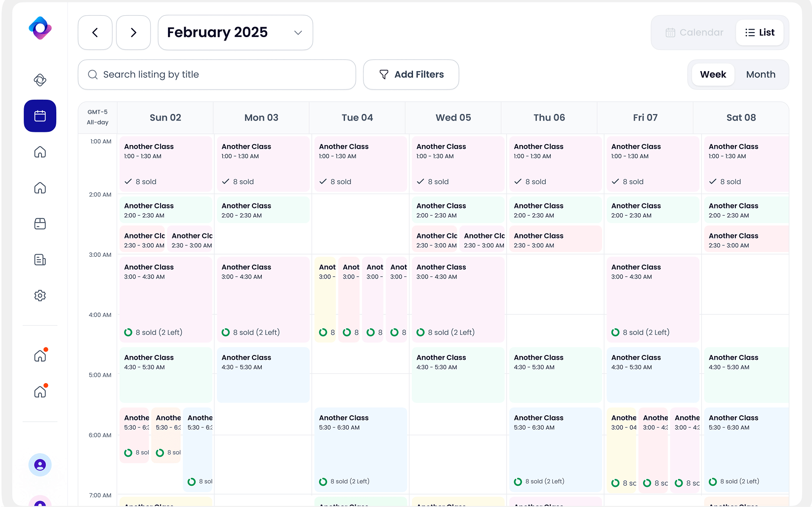Open the package/orders icon in the sidebar
Screen dimensions: 812x507
tap(40, 224)
